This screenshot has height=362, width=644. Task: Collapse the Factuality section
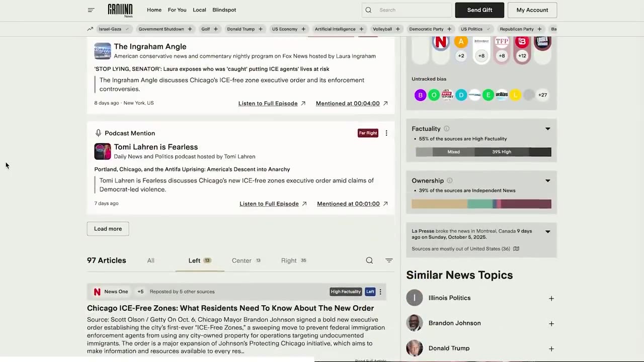pyautogui.click(x=548, y=129)
